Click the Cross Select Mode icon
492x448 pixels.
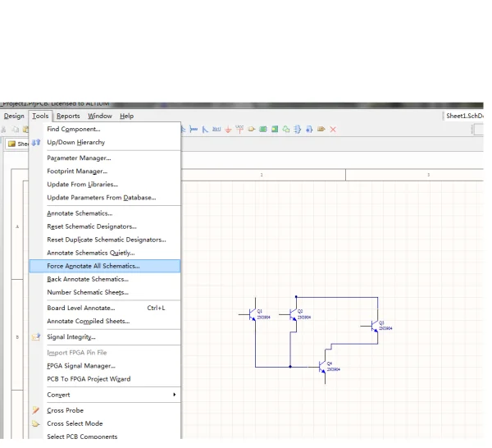click(36, 424)
